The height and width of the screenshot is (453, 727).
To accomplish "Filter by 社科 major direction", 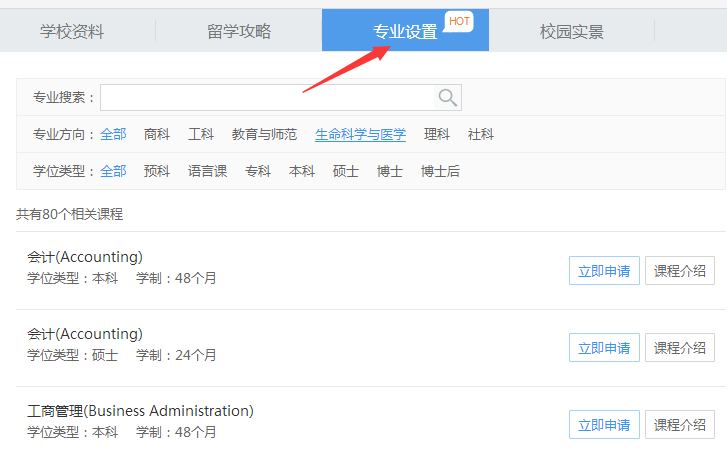I will click(x=481, y=134).
